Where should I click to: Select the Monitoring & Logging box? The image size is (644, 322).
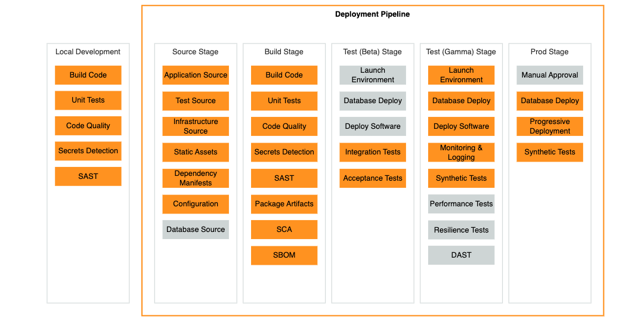click(x=461, y=152)
